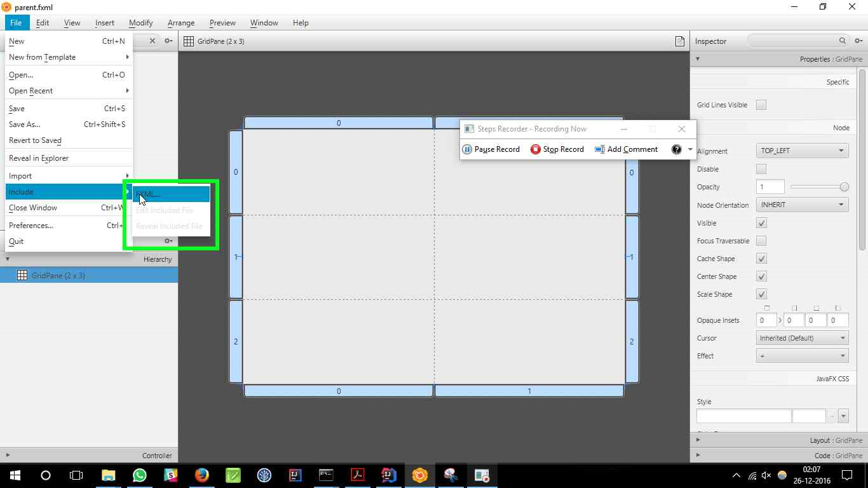Open WhatsApp from the taskbar
This screenshot has width=868, height=488.
click(x=140, y=475)
